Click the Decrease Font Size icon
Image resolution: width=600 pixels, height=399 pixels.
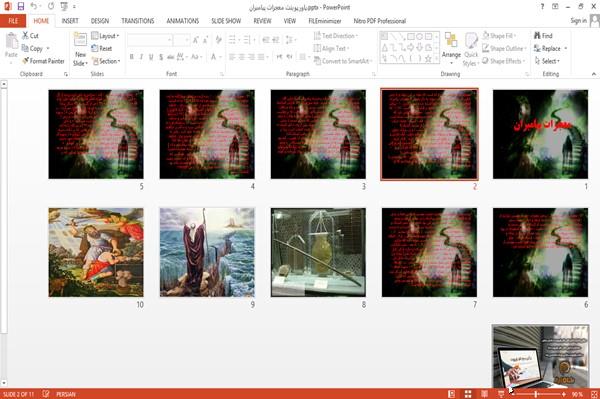coord(205,40)
